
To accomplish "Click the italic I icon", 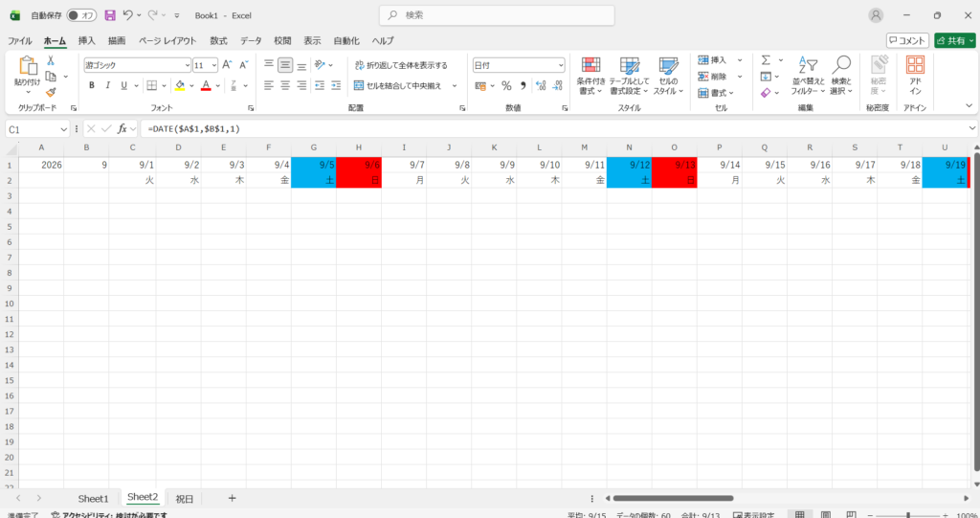I will [107, 85].
